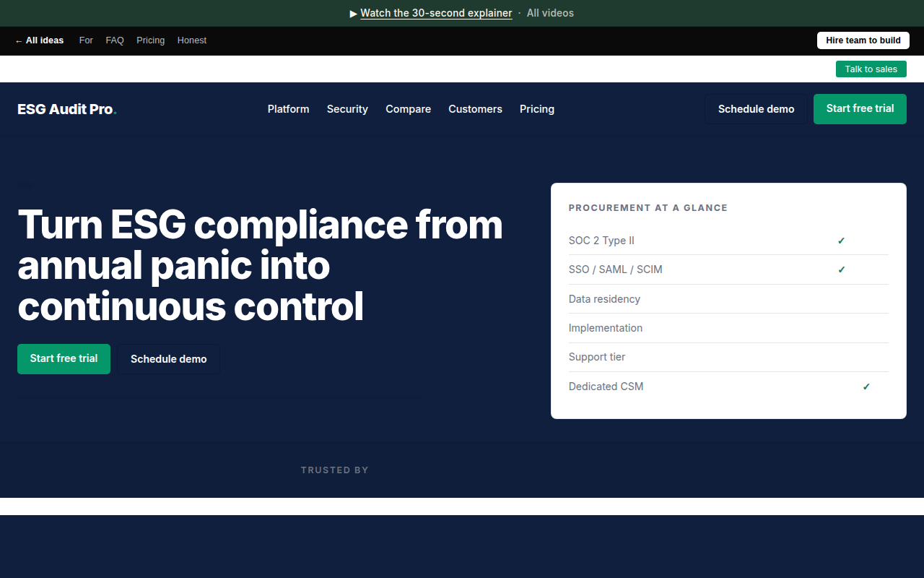This screenshot has width=924, height=578.
Task: Click the ESG Audit Pro logo
Action: click(x=67, y=109)
